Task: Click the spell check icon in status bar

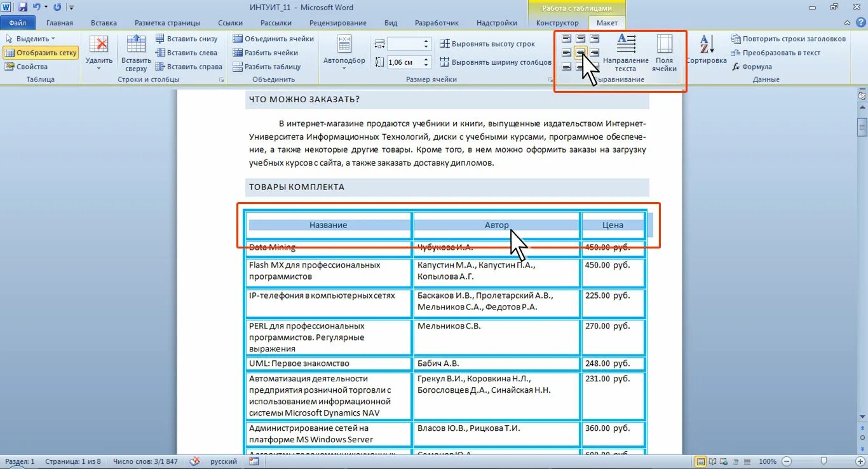Action: tap(194, 461)
